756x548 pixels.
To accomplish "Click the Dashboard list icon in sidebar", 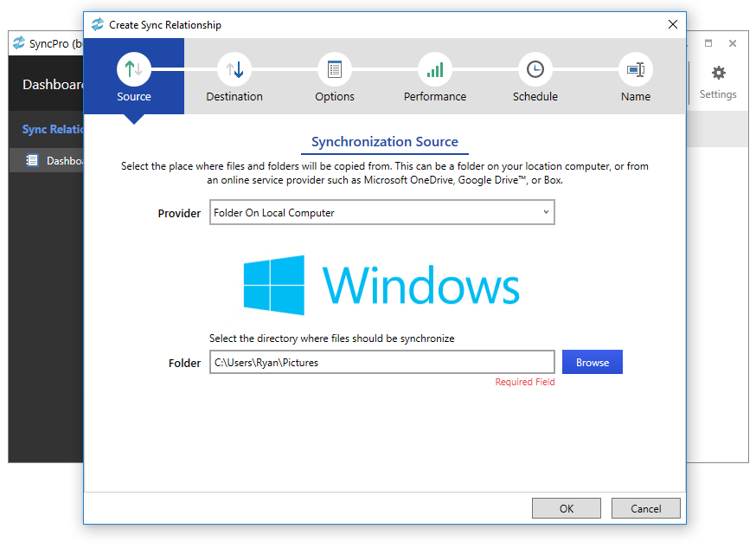I will point(32,160).
